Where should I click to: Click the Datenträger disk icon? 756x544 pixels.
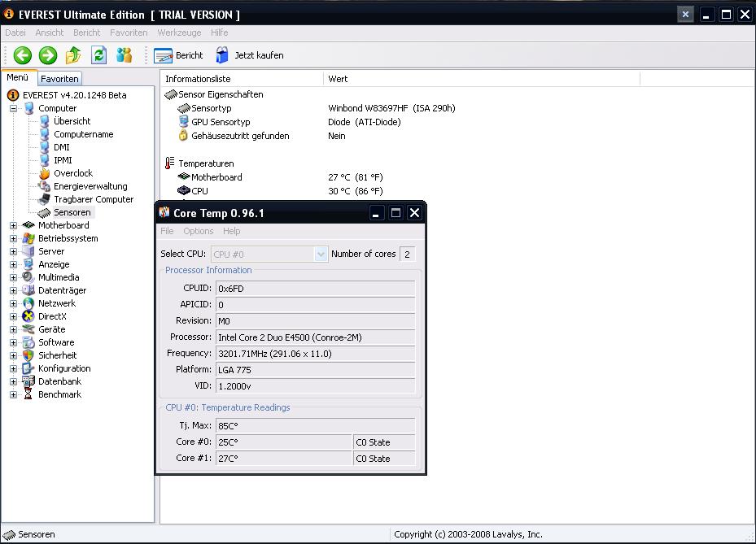click(28, 290)
